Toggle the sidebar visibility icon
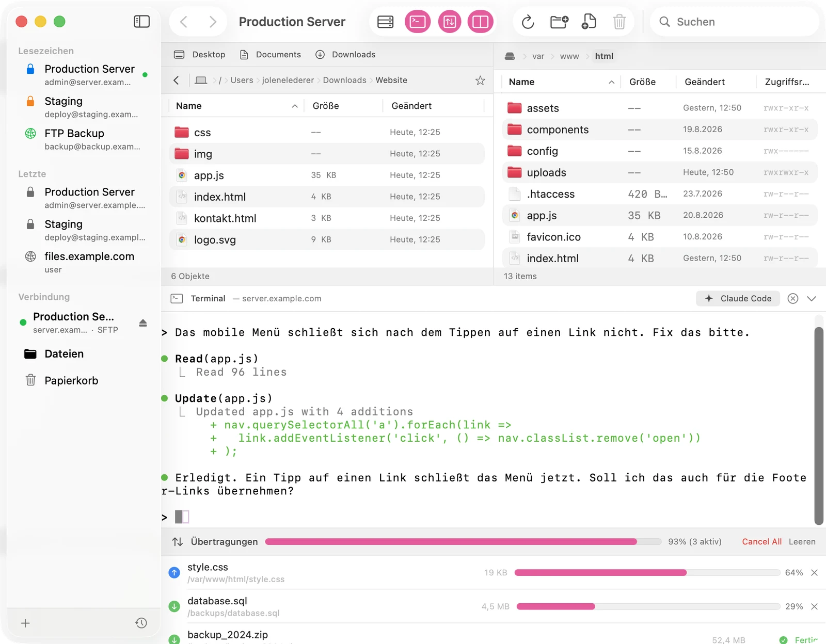Image resolution: width=826 pixels, height=644 pixels. coord(141,22)
